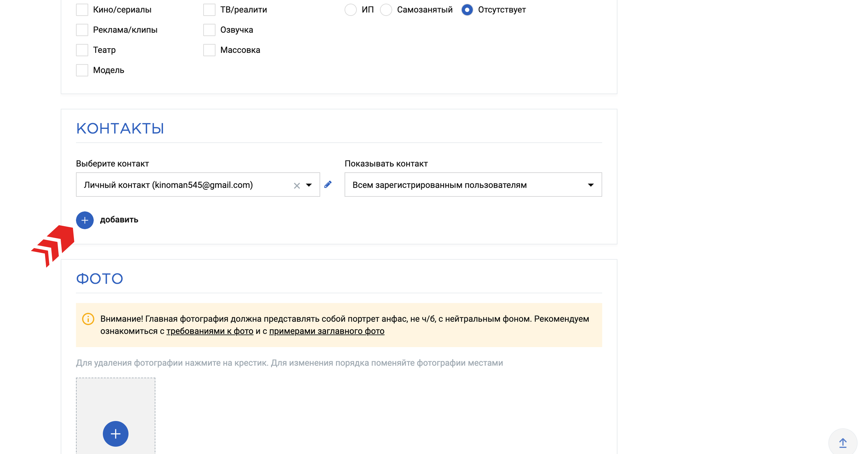868x454 pixels.
Task: Open the требованиями к фото link
Action: tap(210, 331)
